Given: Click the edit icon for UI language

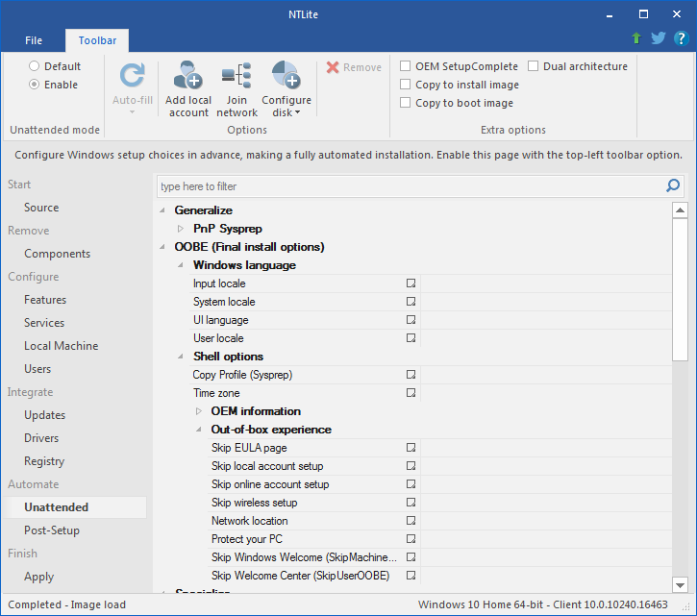Looking at the screenshot, I should point(411,320).
